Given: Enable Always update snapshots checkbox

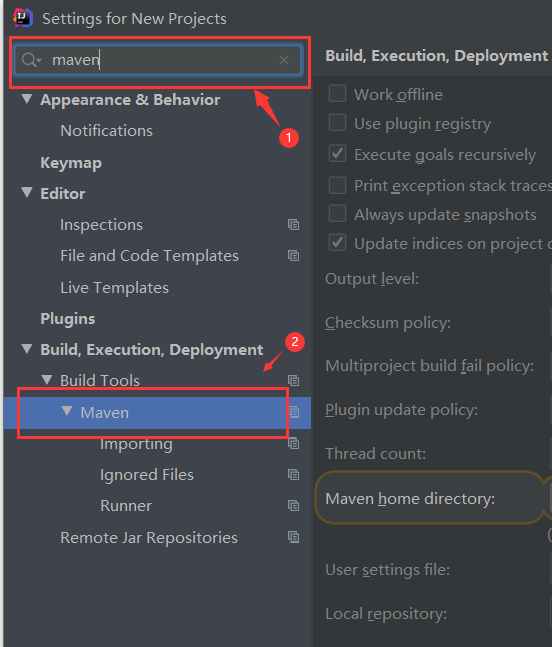Looking at the screenshot, I should [337, 214].
